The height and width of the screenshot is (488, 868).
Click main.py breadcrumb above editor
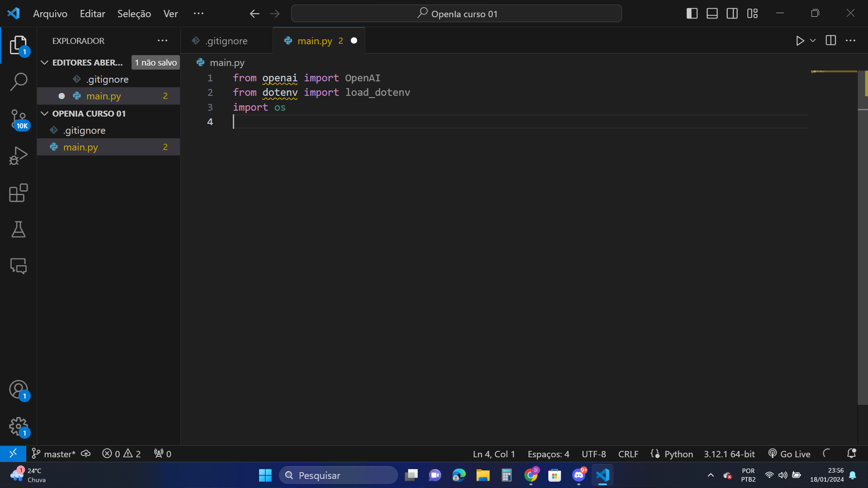(227, 62)
